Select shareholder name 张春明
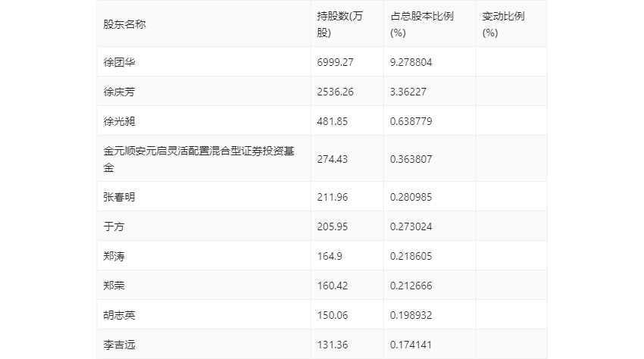The width and height of the screenshot is (644, 359). pyautogui.click(x=119, y=197)
